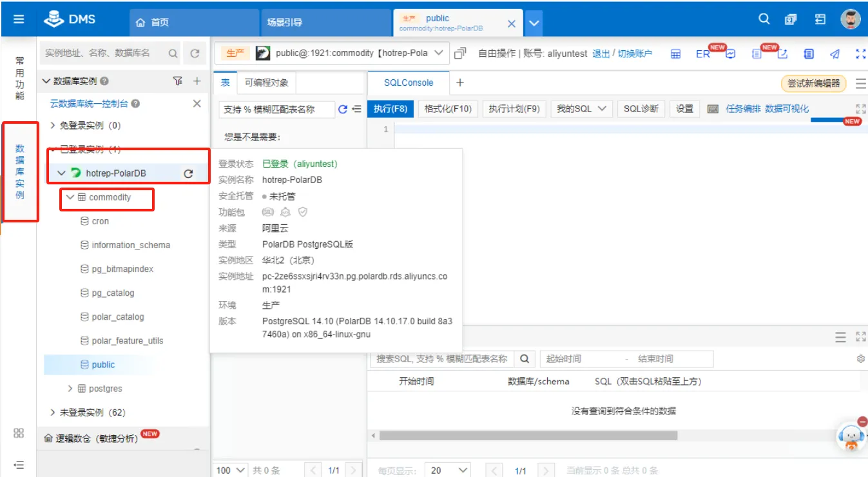
Task: Open global search magnifier in top bar
Action: tap(764, 19)
